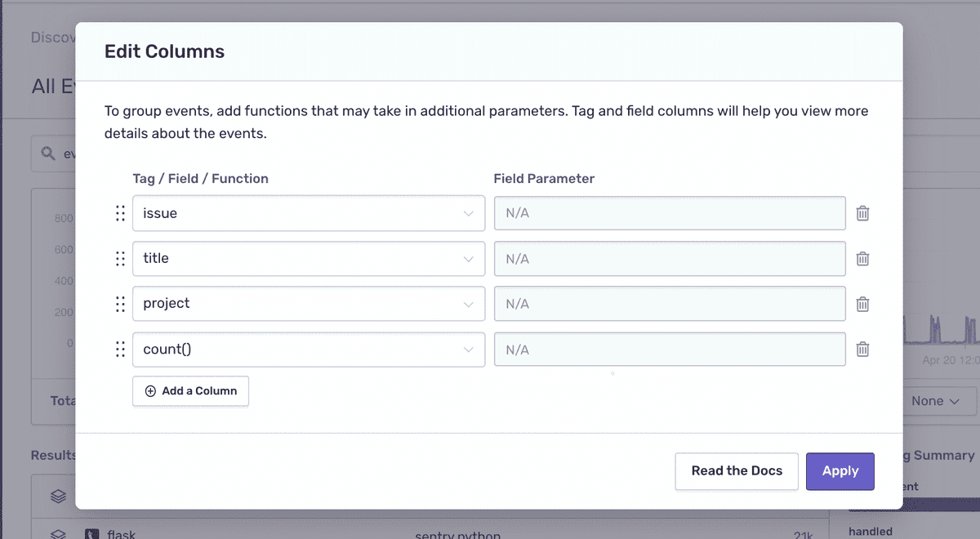Click the Field Parameter box for project
Image resolution: width=980 pixels, height=539 pixels.
[x=670, y=304]
